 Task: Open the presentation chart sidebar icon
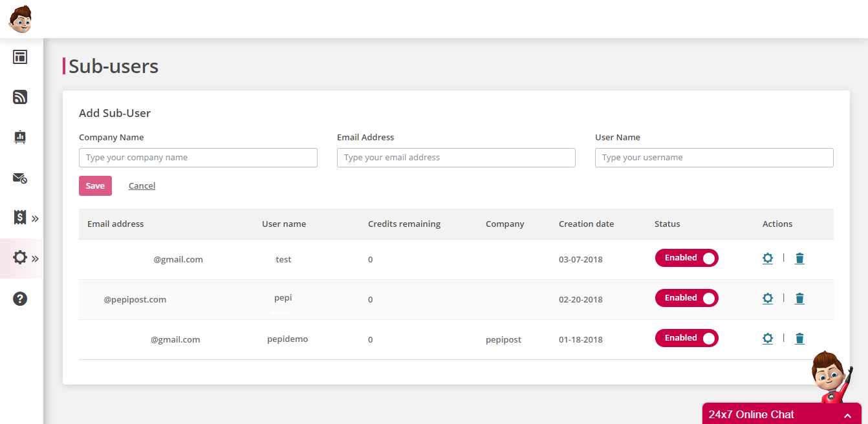pos(20,137)
